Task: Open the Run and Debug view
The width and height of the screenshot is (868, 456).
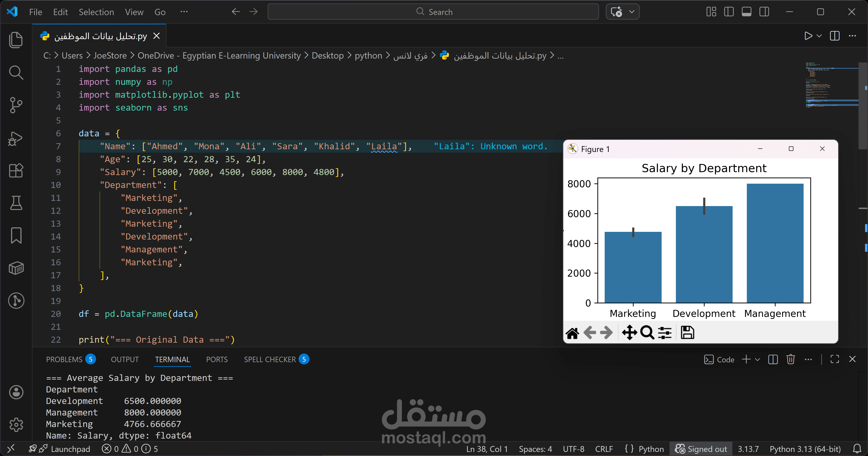Action: tap(16, 138)
